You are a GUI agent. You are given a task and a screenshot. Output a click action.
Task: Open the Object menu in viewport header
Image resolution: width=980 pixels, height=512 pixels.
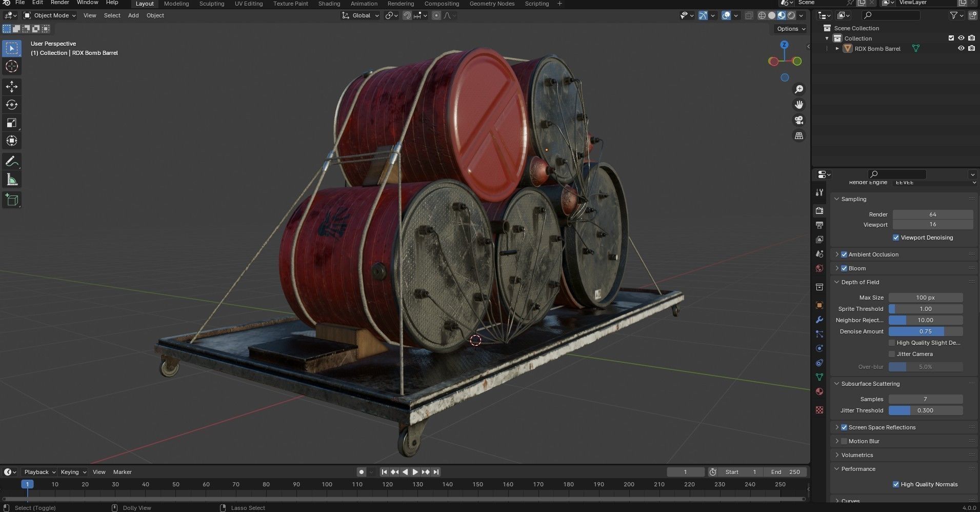click(155, 15)
